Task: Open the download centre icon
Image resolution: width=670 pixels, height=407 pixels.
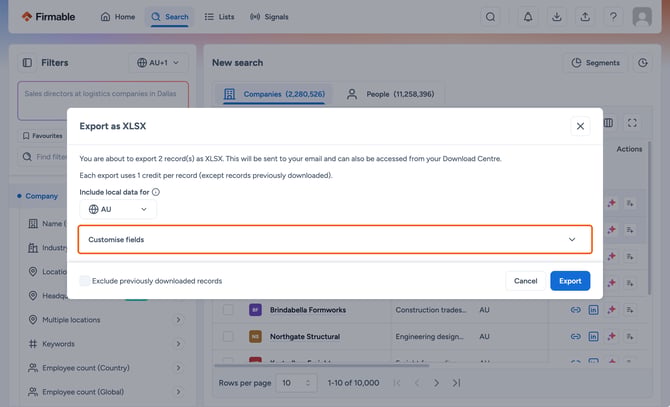Action: [x=556, y=17]
